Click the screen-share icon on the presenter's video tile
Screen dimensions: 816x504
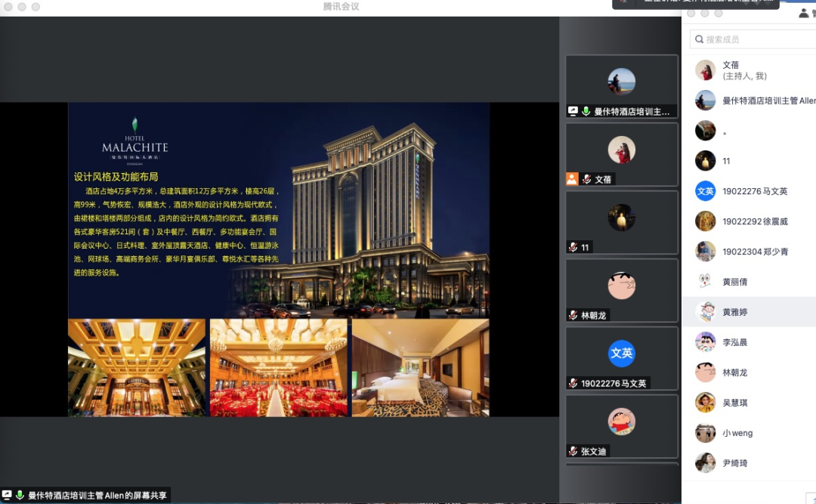[573, 111]
